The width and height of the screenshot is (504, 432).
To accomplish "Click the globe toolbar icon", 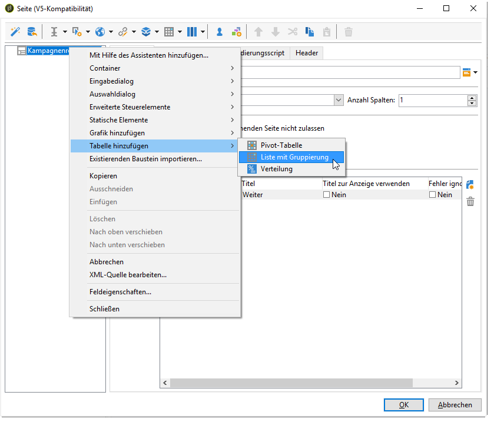I will [x=100, y=32].
